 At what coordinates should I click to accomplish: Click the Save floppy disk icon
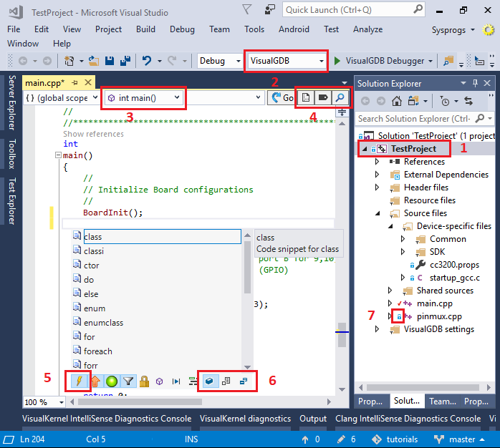[110, 61]
